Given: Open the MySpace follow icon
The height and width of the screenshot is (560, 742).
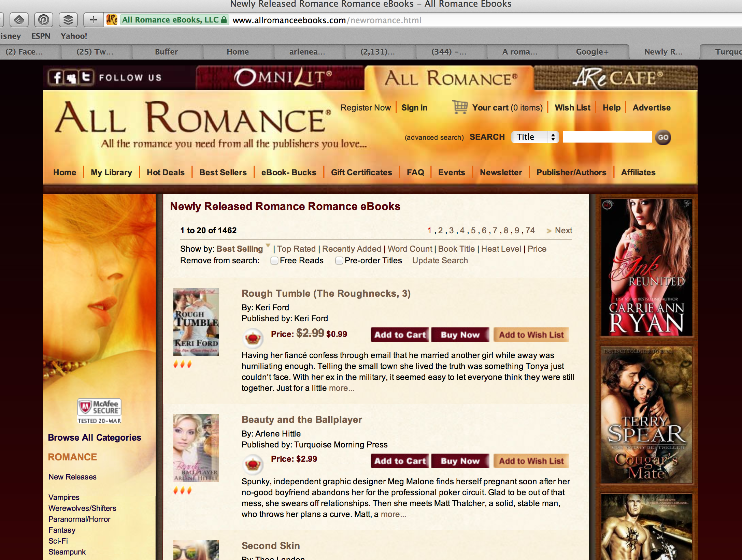Looking at the screenshot, I should pyautogui.click(x=71, y=77).
